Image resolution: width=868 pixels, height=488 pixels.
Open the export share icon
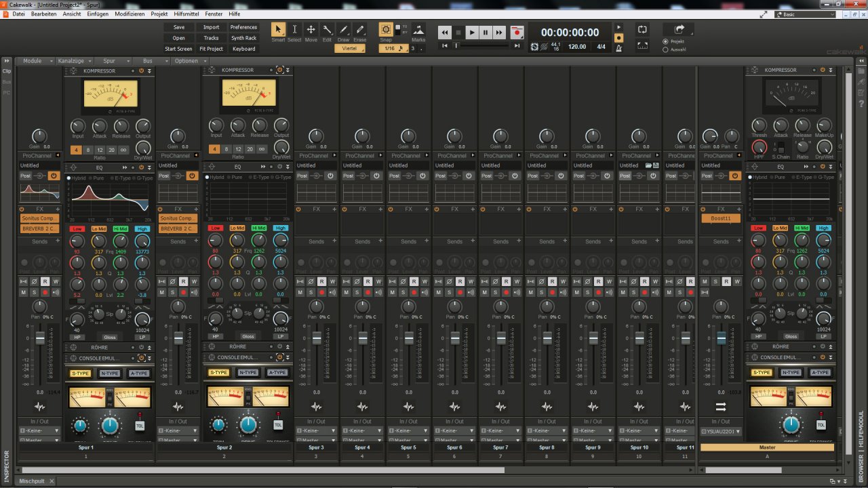[x=679, y=29]
